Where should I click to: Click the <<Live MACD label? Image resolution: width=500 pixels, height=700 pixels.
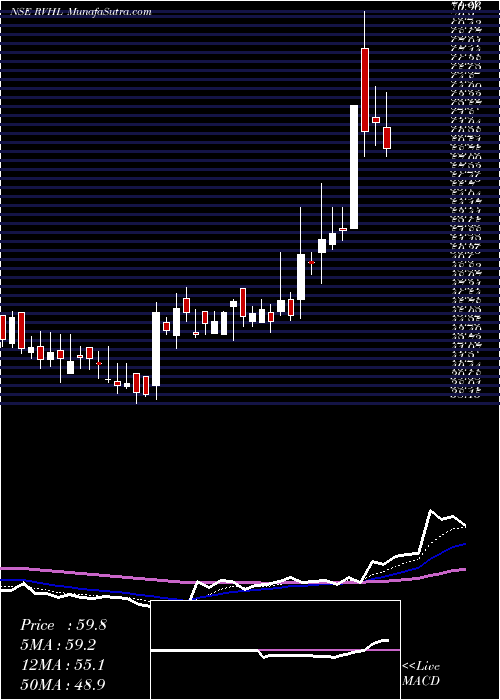point(421,674)
